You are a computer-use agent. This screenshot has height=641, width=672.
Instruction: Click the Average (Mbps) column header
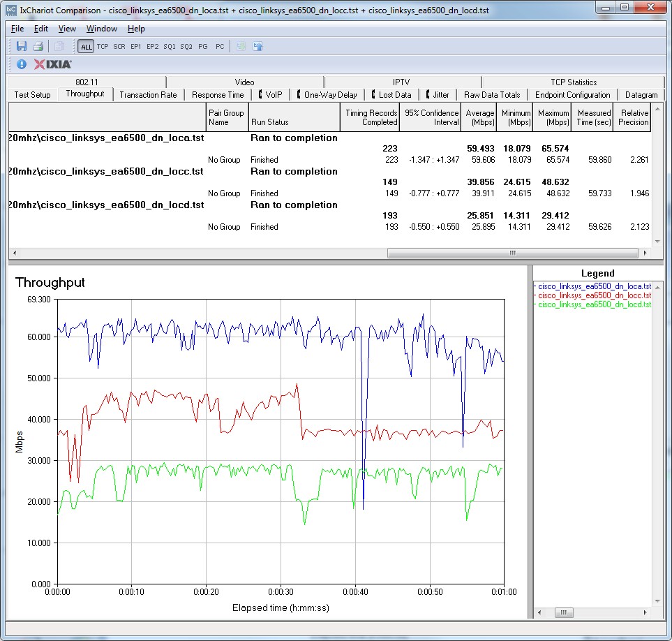(479, 117)
